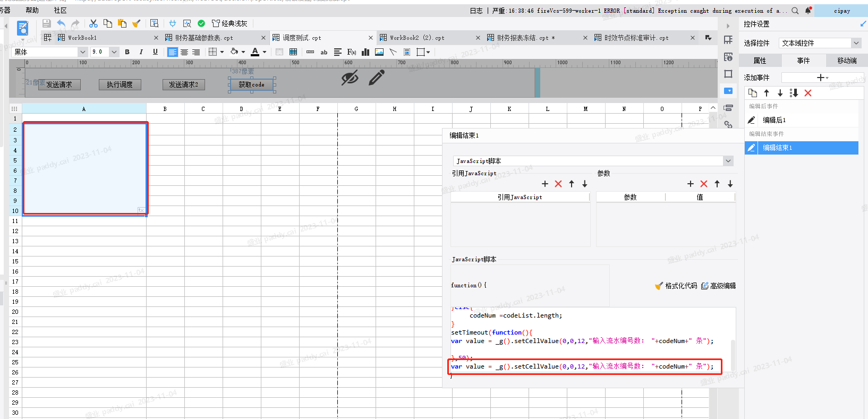Delete the parameter with red X
868x419 pixels.
coord(704,184)
